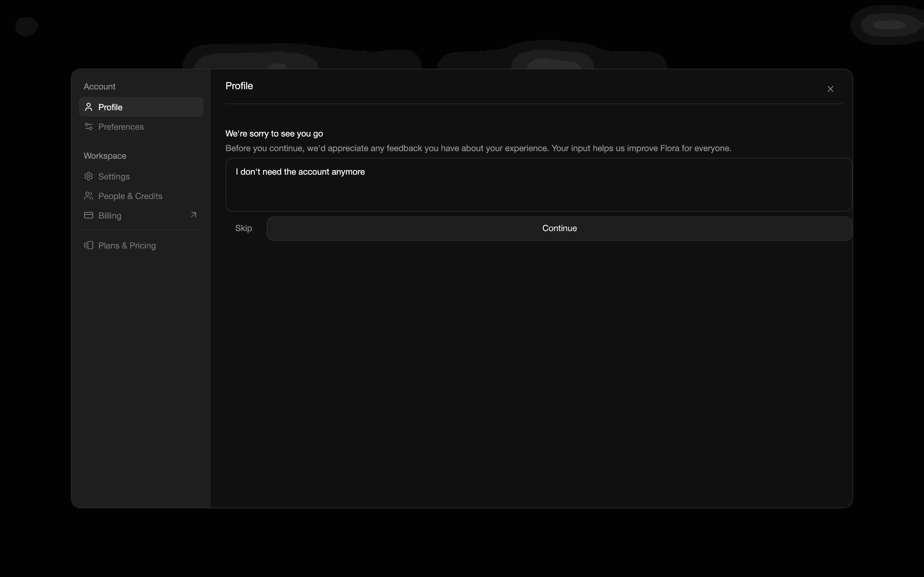Click the external link arrow beside Billing

point(194,215)
